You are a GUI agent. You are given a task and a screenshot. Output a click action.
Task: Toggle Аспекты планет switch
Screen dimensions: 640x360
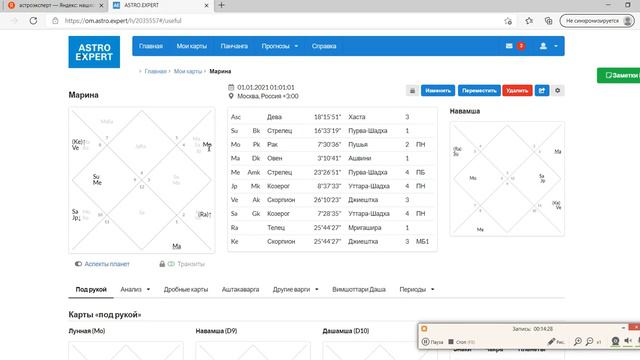78,264
